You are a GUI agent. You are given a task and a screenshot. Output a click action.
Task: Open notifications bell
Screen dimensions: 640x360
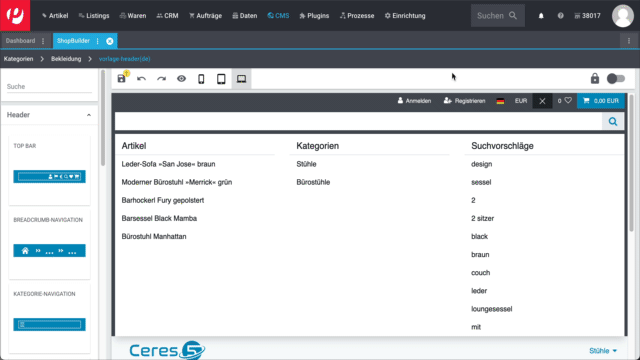click(541, 16)
